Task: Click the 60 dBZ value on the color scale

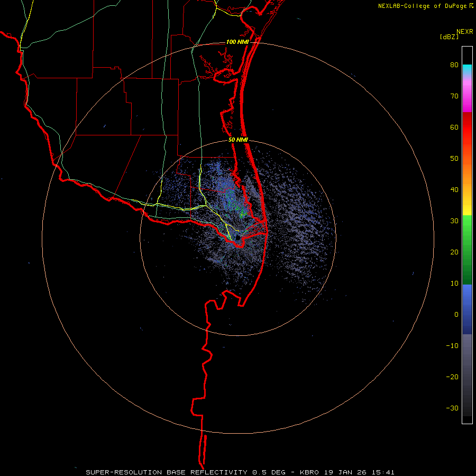Action: tap(454, 127)
